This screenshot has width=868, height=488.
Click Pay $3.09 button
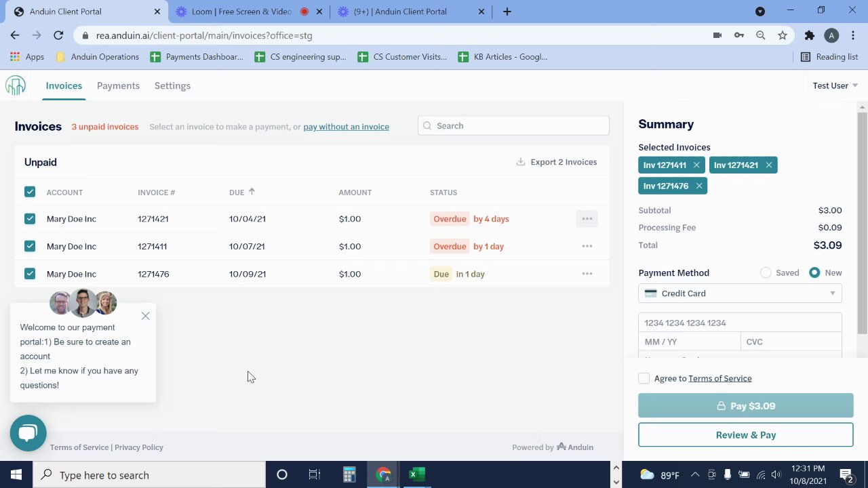746,406
